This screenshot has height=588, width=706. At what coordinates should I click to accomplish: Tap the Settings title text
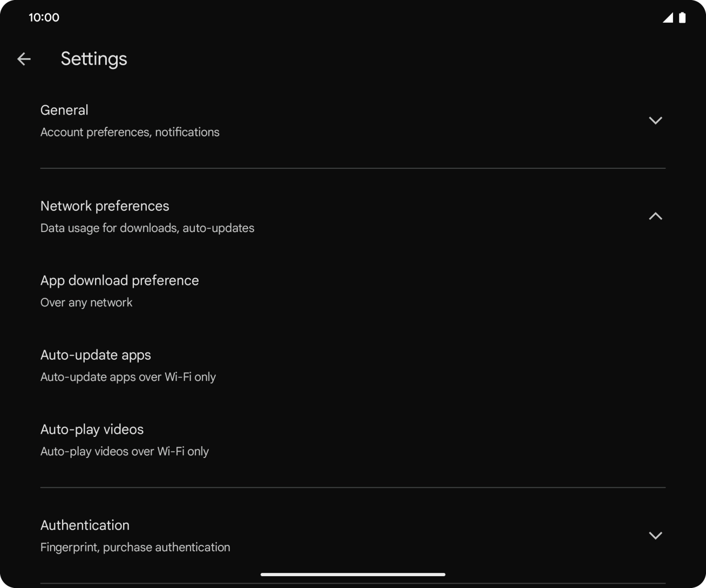coord(94,59)
